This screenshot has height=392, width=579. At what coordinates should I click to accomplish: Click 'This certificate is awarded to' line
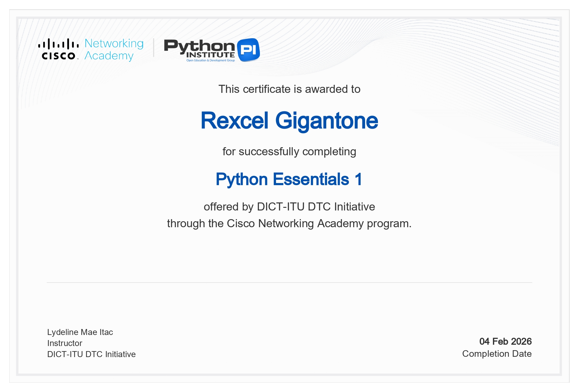[289, 89]
